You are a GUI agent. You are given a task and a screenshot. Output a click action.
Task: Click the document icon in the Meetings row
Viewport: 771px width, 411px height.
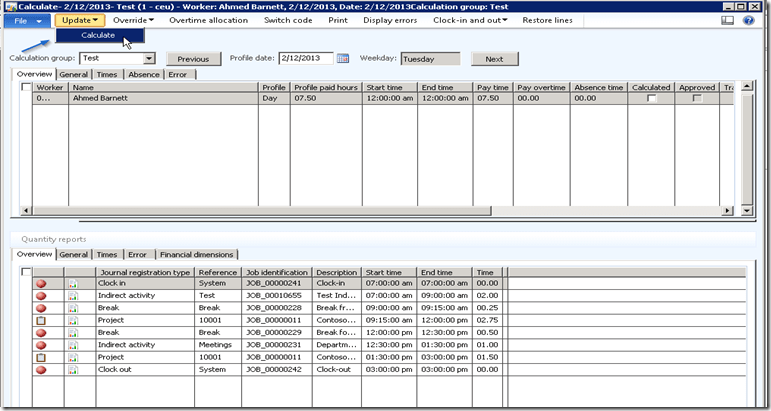click(x=73, y=345)
